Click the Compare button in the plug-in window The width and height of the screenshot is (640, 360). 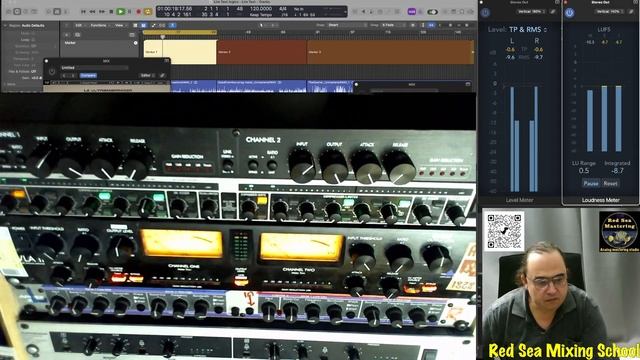point(88,76)
